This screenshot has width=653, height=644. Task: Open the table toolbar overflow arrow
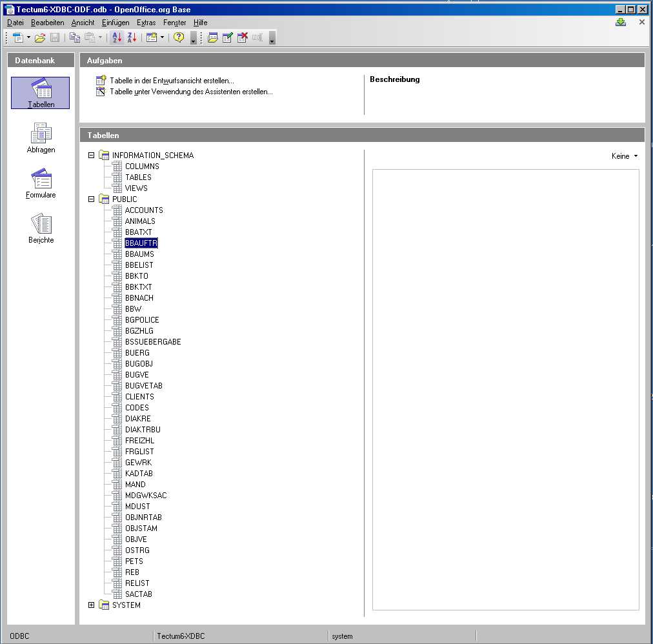point(272,38)
